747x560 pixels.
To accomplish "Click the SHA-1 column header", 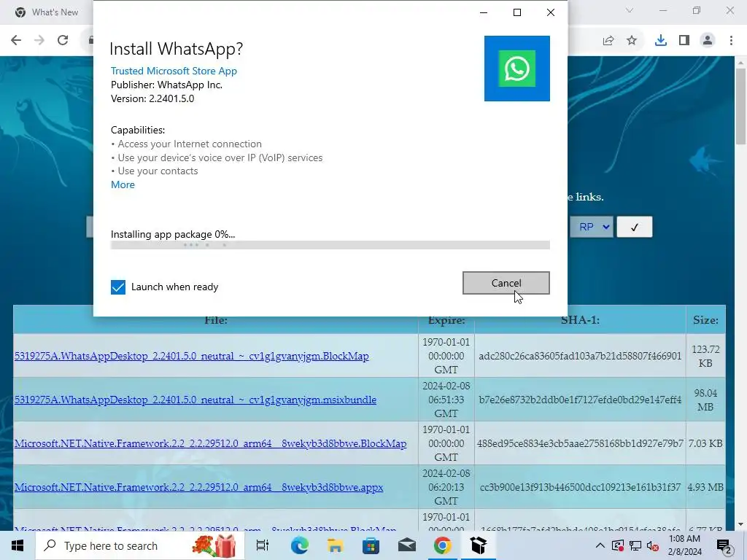I will (x=580, y=321).
